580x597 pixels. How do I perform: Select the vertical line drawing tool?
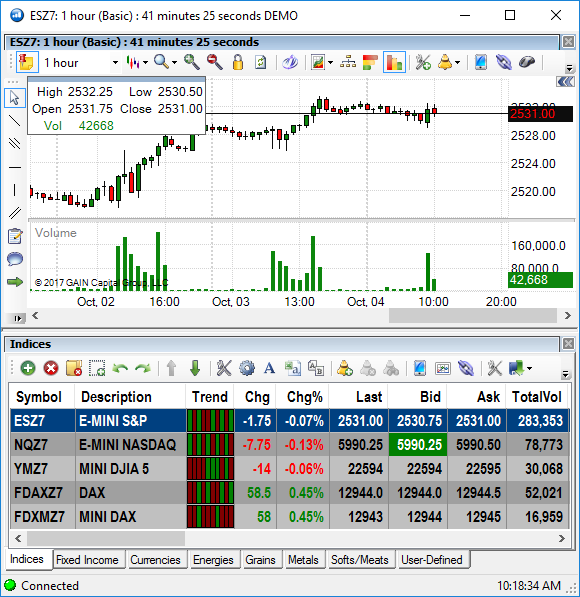(15, 190)
